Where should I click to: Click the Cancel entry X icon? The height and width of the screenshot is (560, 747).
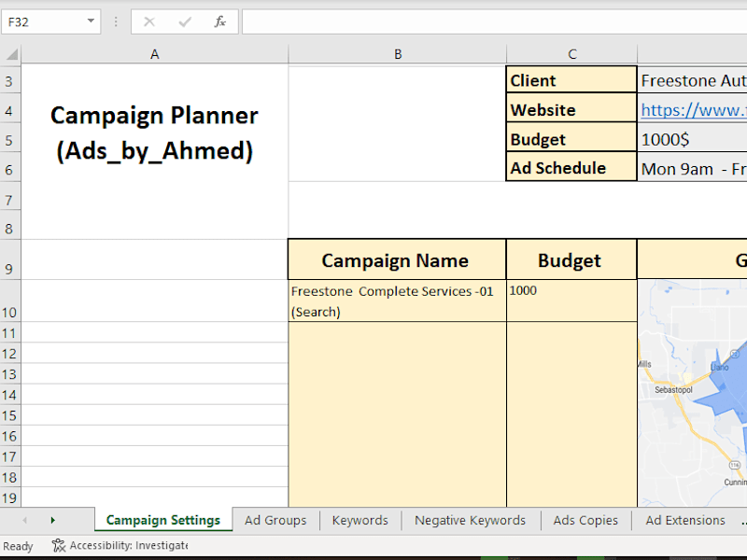click(x=149, y=21)
